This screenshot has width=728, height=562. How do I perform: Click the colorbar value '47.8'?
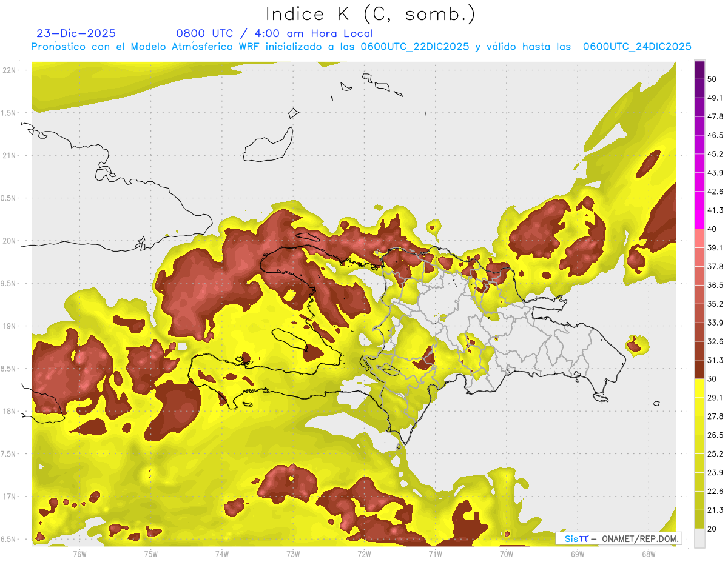(715, 116)
